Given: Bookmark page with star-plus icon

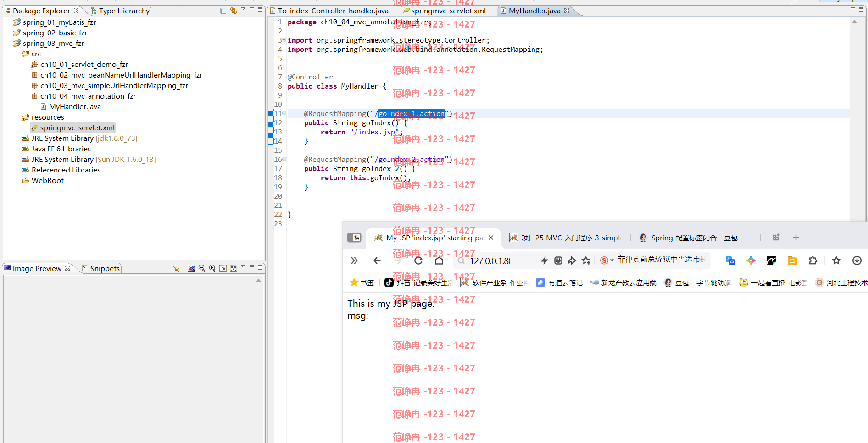Looking at the screenshot, I should click(x=586, y=260).
